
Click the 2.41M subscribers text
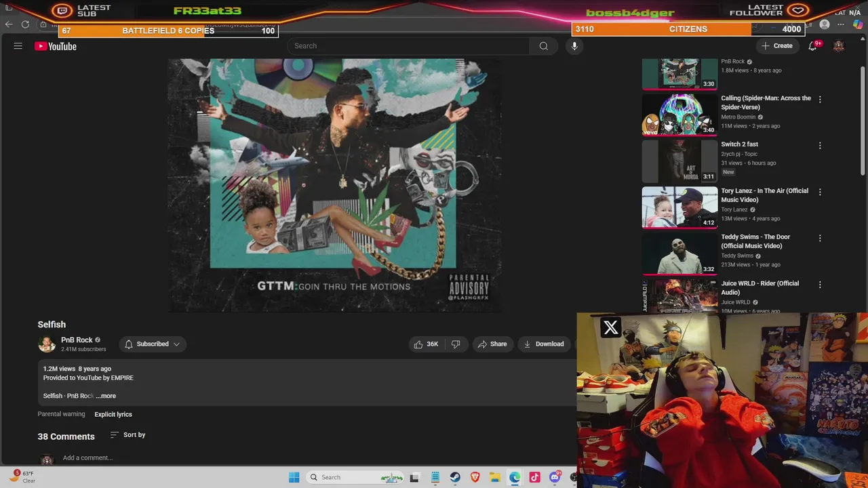(x=83, y=350)
